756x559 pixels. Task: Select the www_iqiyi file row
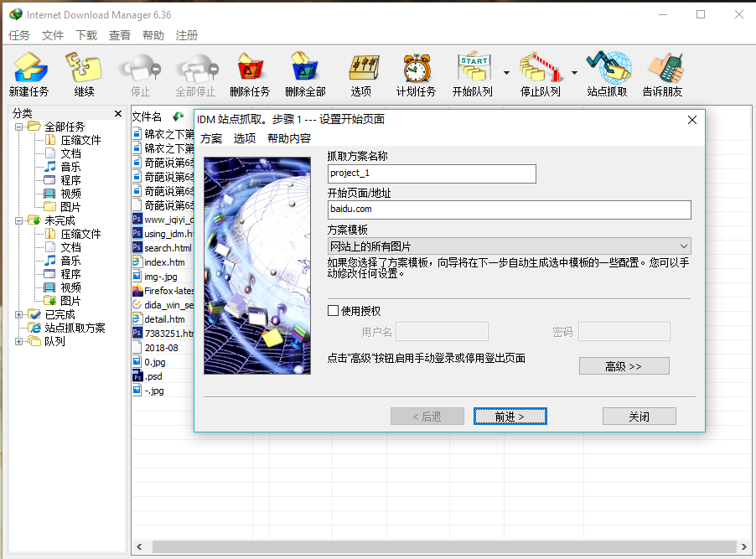click(x=163, y=220)
